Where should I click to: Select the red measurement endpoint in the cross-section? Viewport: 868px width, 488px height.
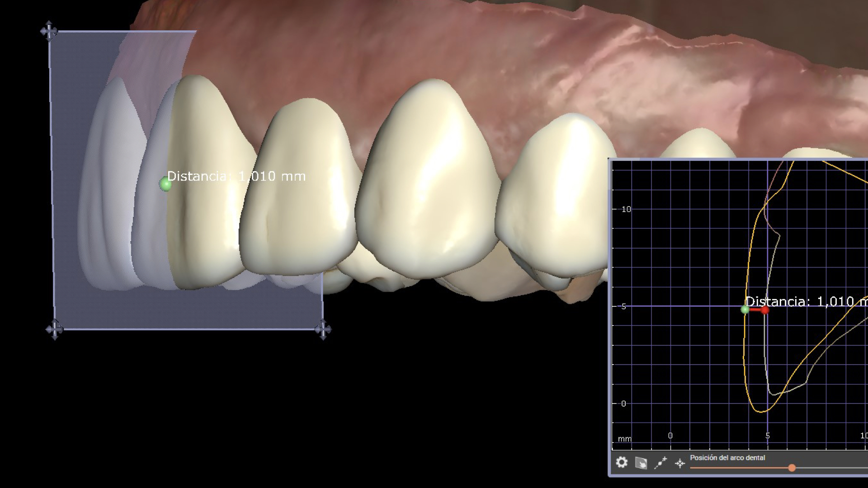[x=764, y=310]
